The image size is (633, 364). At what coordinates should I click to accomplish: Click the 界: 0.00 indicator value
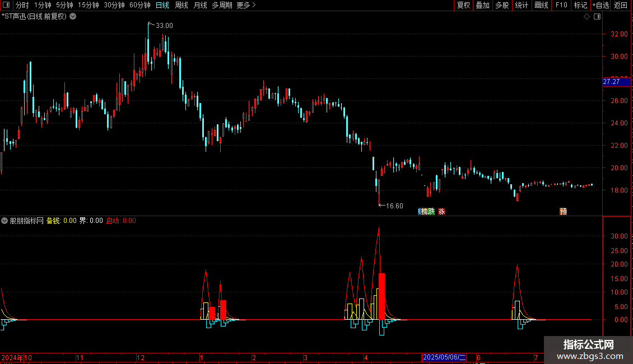(91, 221)
